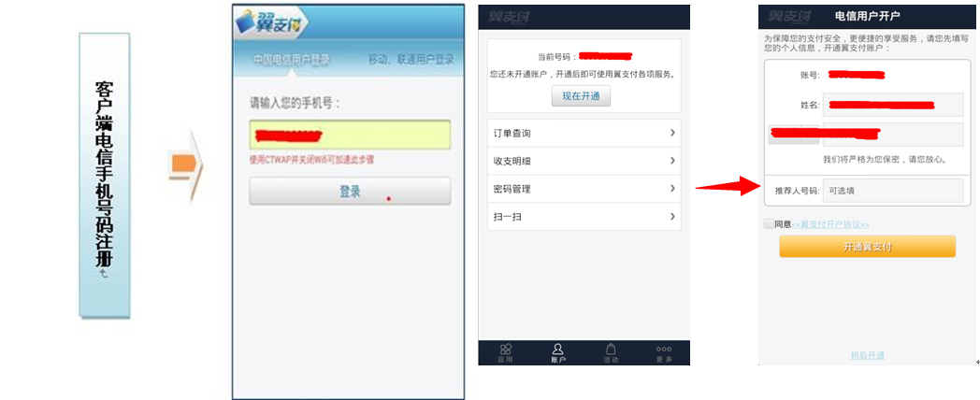Click 当前号码 label on account screen
The image size is (980, 400).
click(558, 57)
